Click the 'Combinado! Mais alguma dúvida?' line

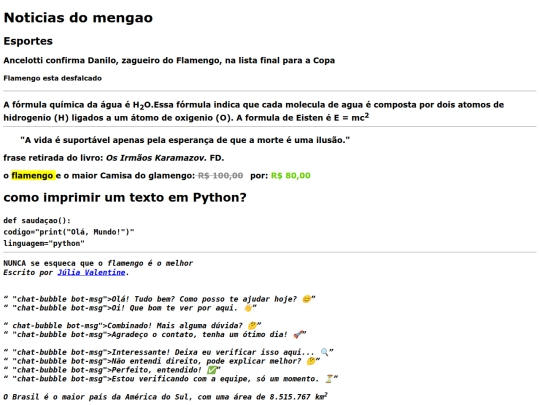click(132, 326)
